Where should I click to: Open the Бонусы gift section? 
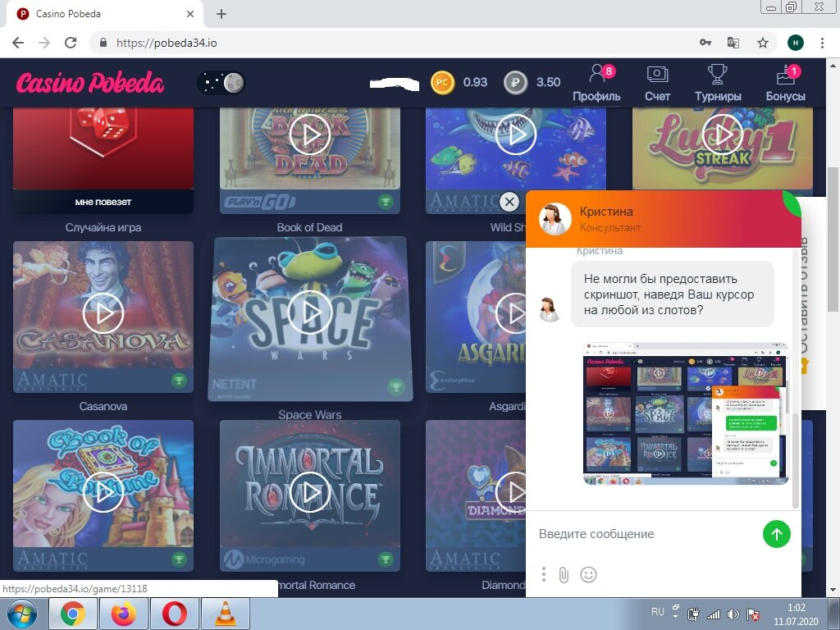tap(785, 83)
